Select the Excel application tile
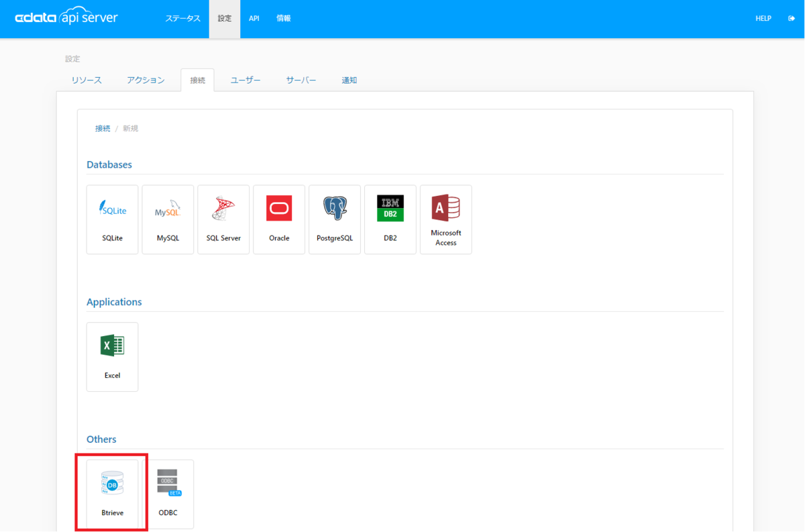805x532 pixels. (112, 357)
